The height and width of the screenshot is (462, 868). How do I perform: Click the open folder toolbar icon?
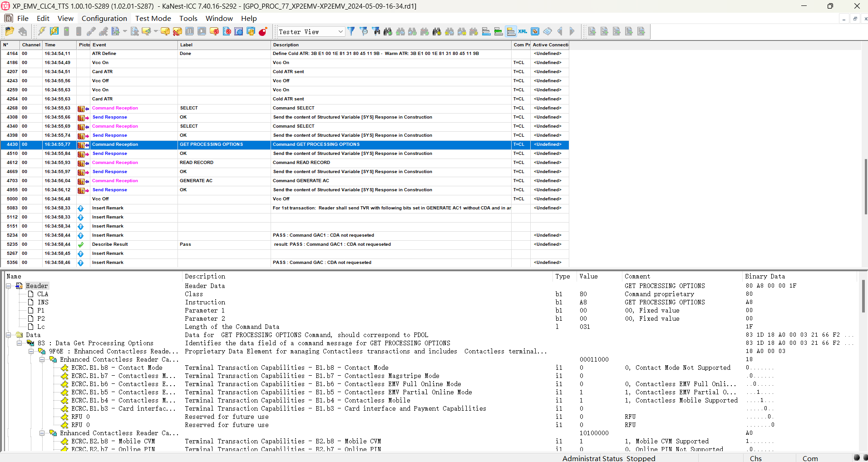pyautogui.click(x=10, y=31)
